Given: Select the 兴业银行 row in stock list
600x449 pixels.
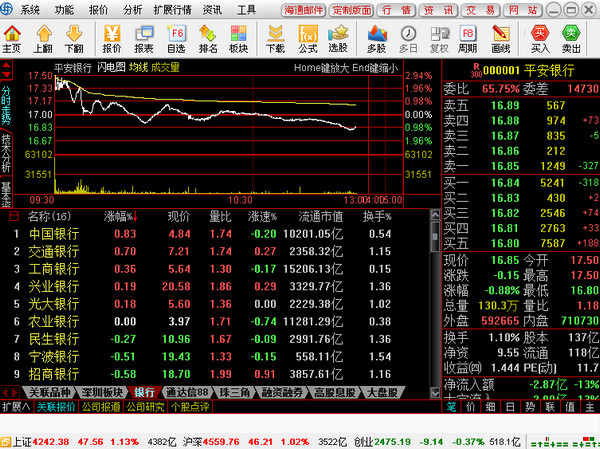Looking at the screenshot, I should click(53, 286).
